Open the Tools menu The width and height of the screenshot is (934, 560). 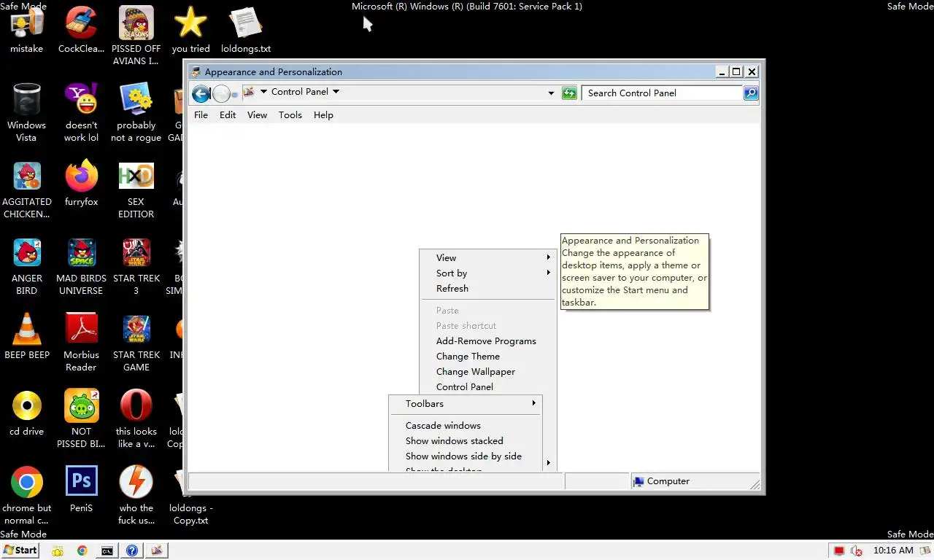(x=290, y=114)
